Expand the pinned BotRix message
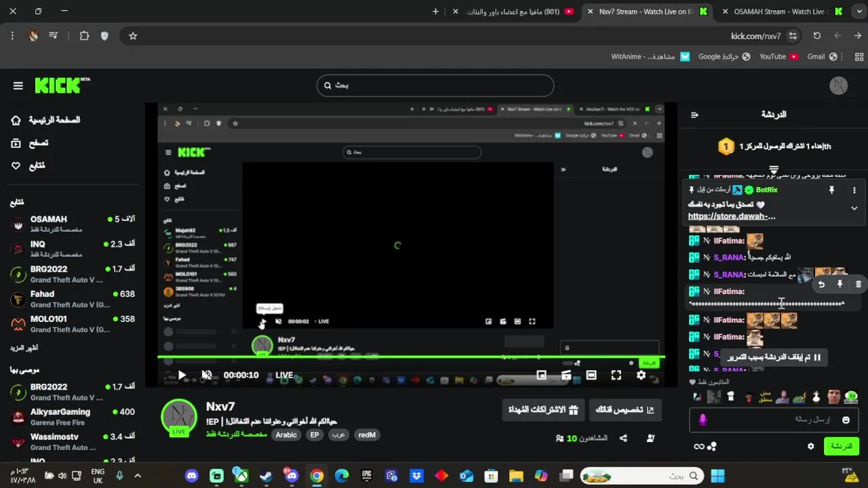Screen dimensions: 868x488 tap(854, 208)
